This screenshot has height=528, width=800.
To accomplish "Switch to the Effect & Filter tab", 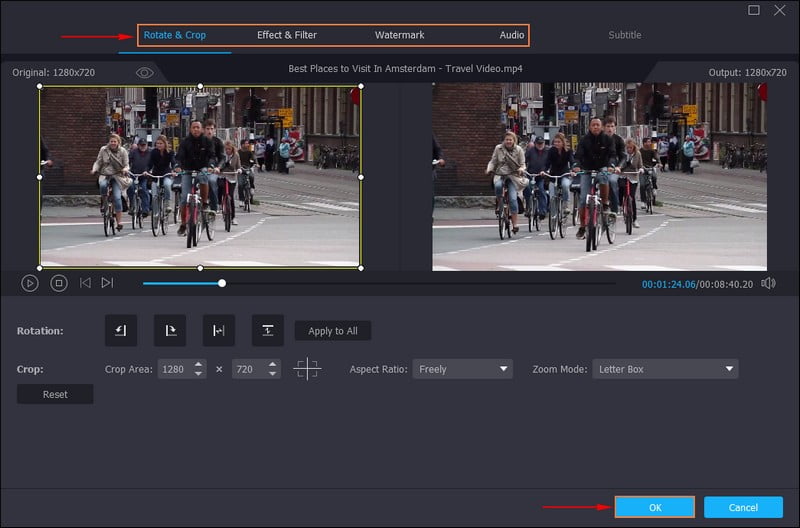I will [287, 35].
